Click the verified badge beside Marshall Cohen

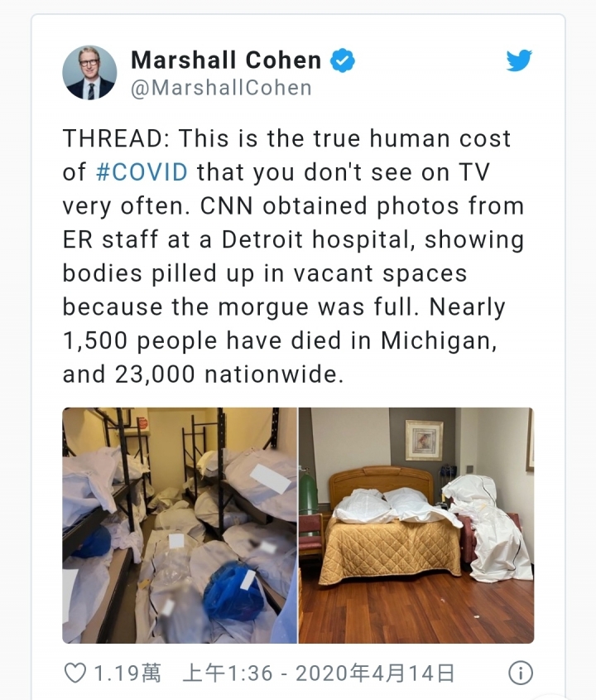[342, 60]
